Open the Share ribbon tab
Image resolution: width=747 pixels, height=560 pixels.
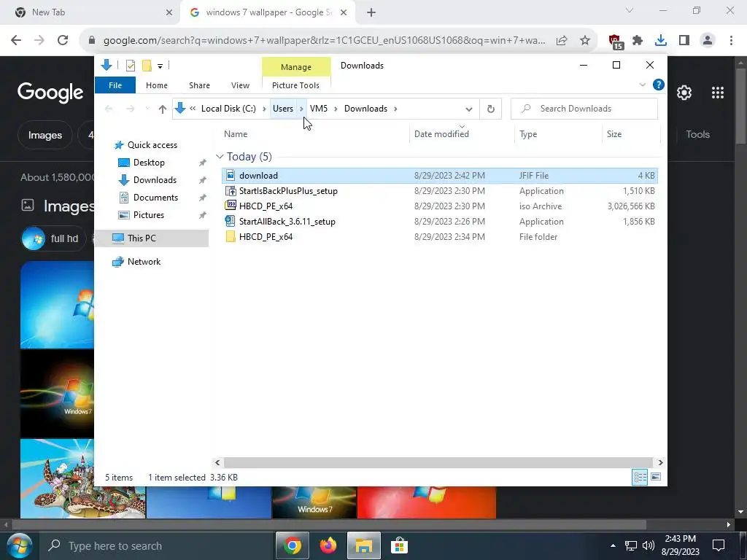point(199,85)
